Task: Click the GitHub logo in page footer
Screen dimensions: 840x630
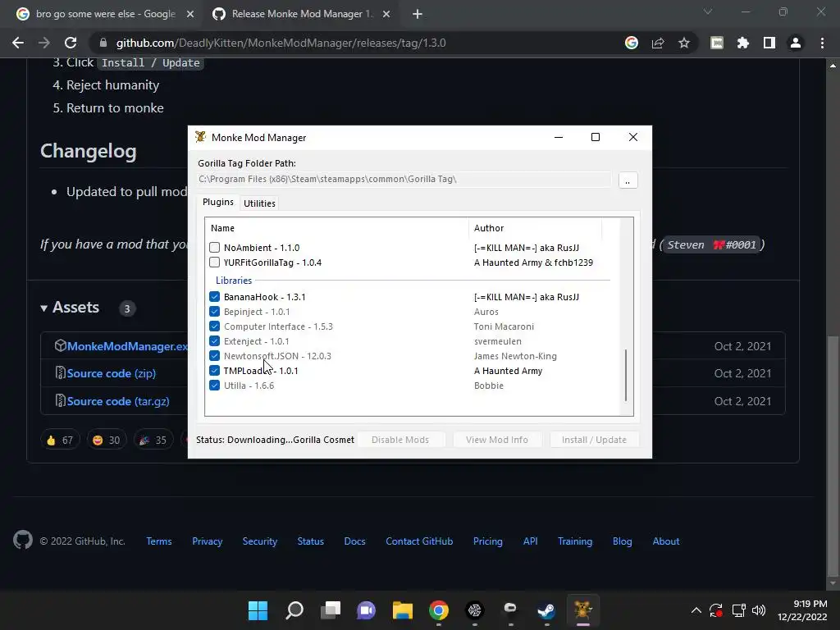Action: click(x=23, y=540)
